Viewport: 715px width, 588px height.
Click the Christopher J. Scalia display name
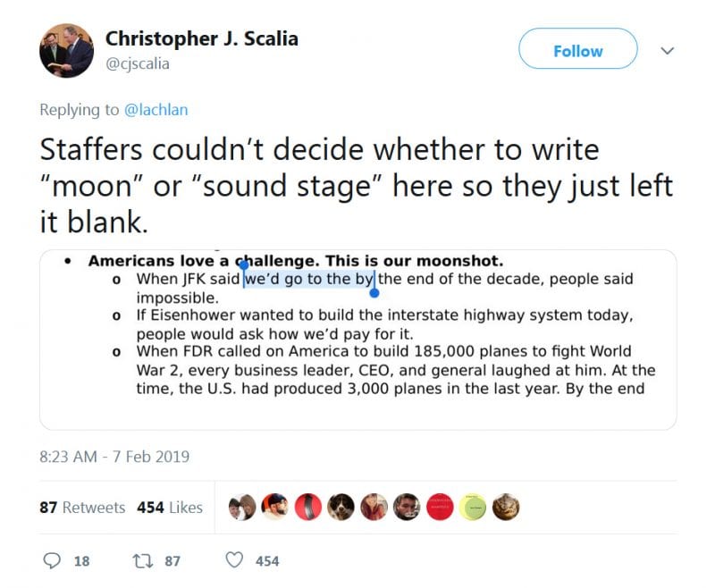coord(201,38)
